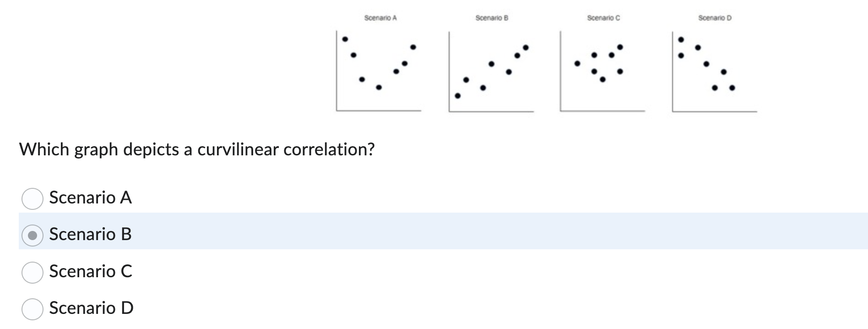Click the Scenario A graph title

click(380, 17)
